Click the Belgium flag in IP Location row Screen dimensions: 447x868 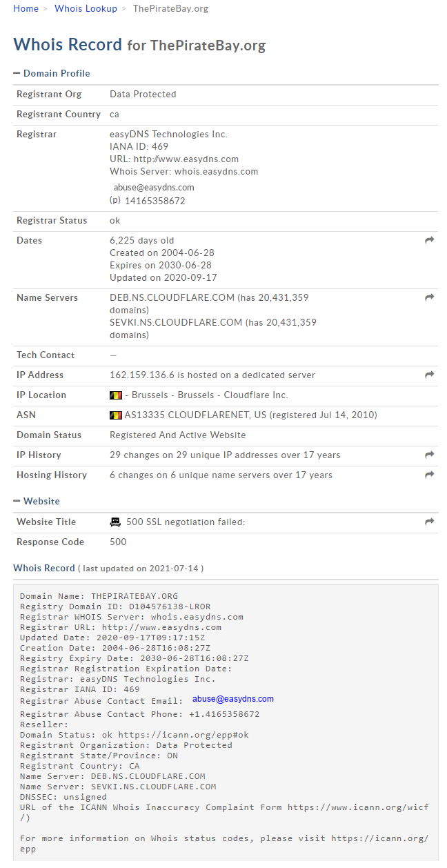pos(116,395)
